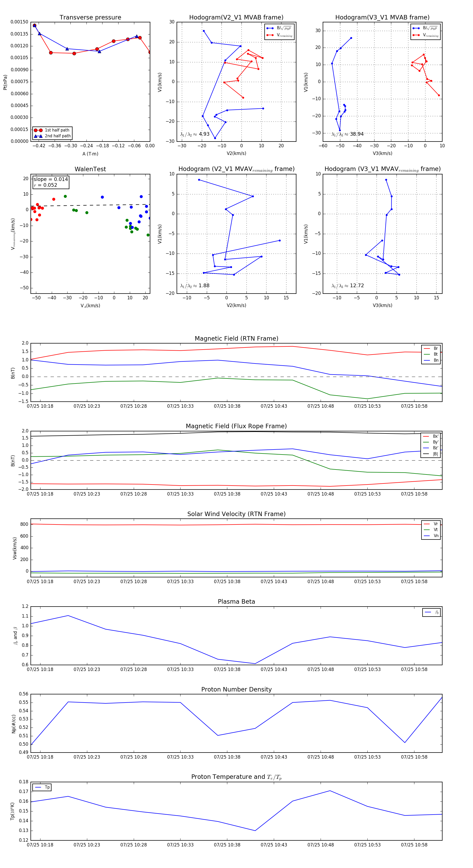Click the 'Vsw(km/s)' y-axis label

[14, 548]
